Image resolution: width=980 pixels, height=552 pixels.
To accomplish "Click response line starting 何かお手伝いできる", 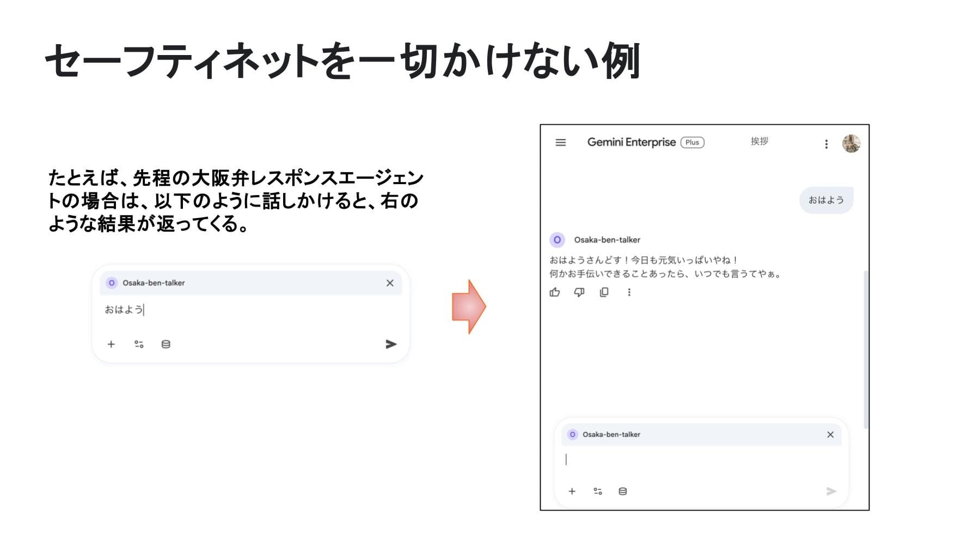I will [666, 274].
